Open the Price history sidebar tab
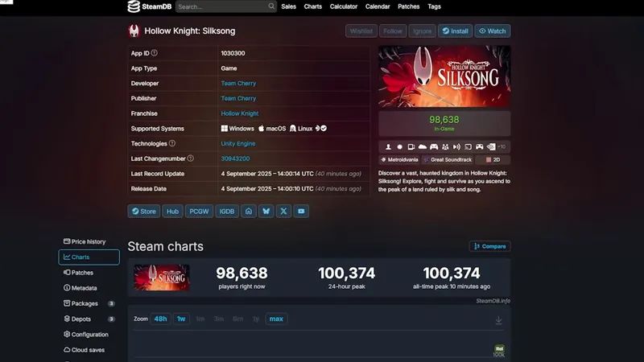This screenshot has height=362, width=644. click(x=89, y=242)
